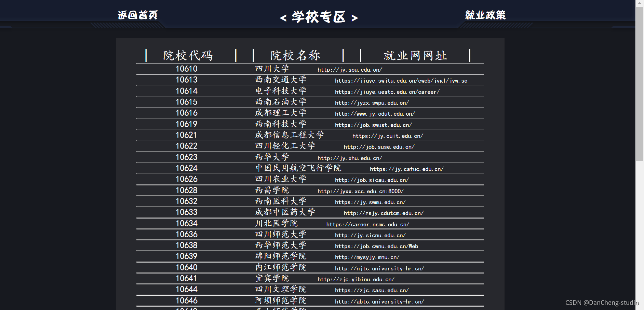Open 西南交通大学 jiuye.swjtu.edu.cn link
The image size is (644, 310).
click(401, 81)
